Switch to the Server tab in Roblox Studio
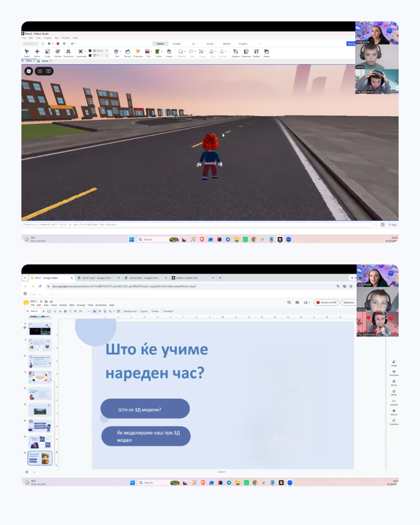Screen dimensions: 420x525 click(45, 61)
